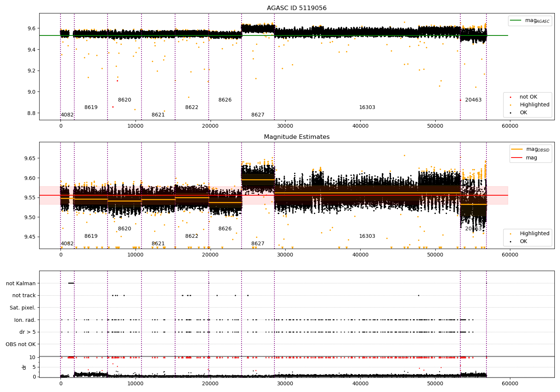The width and height of the screenshot is (560, 392).
Task: Click OBSID label 8619 in Magnitude Estimates plot
Action: [x=91, y=236]
